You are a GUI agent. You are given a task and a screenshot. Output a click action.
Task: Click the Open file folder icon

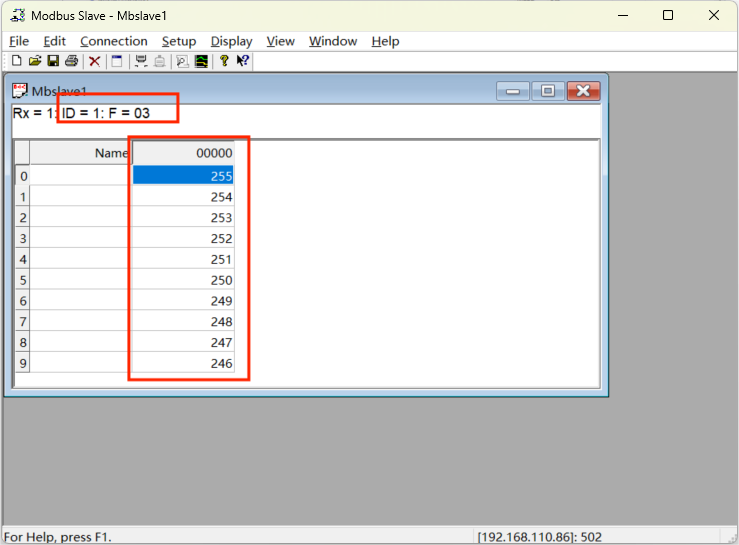coord(35,61)
